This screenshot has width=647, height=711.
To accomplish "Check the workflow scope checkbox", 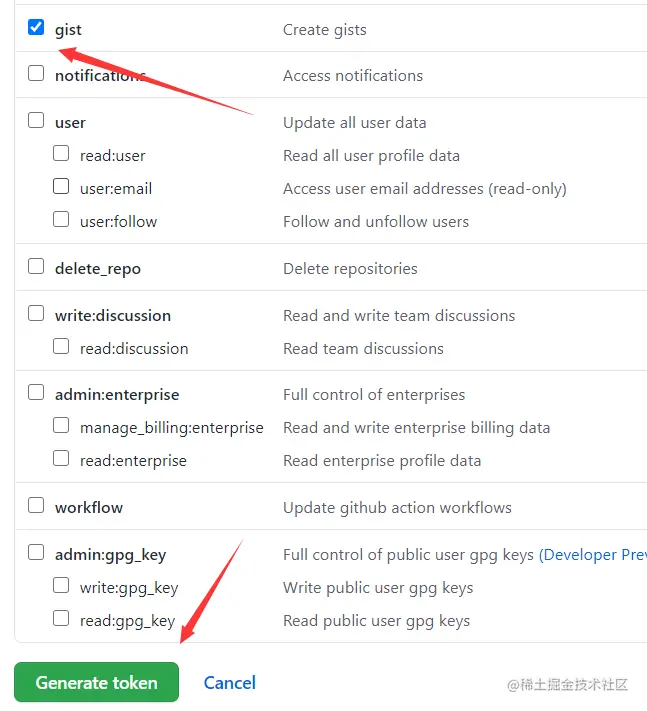I will tap(36, 505).
